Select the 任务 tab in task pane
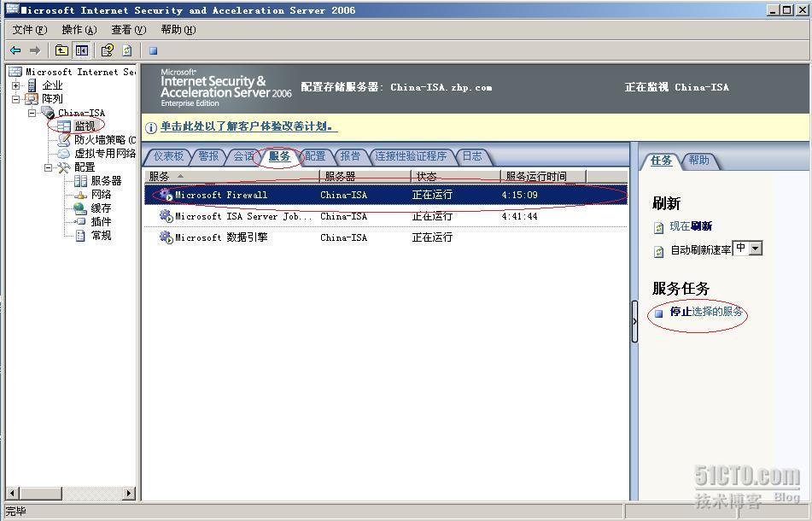Screen dimensions: 812x521 (662, 161)
